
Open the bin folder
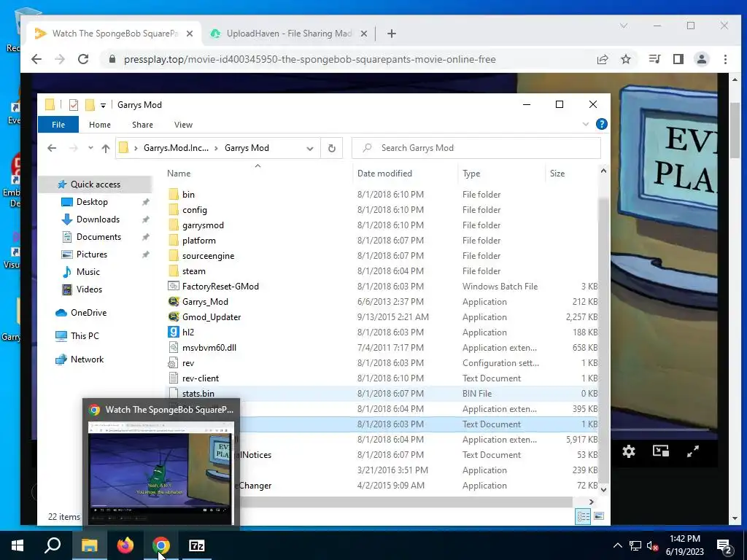pos(188,194)
